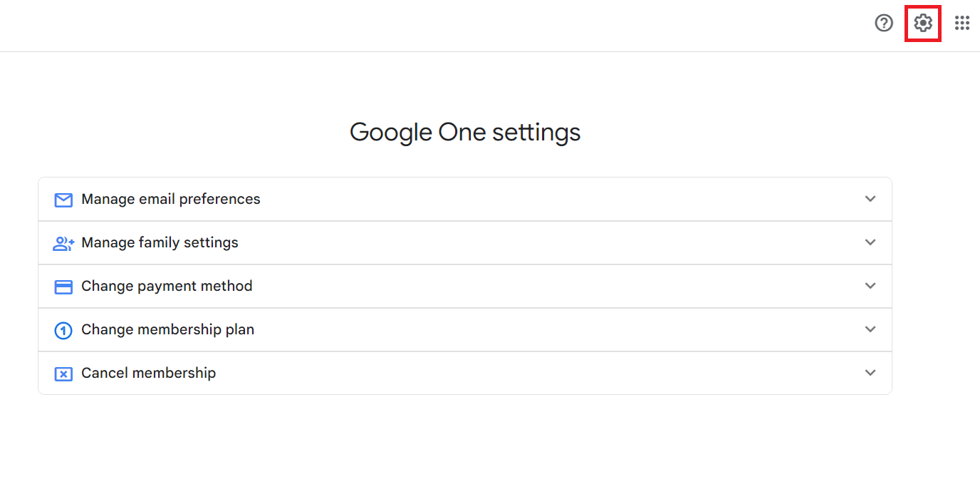
Task: Click the family people-plus icon
Action: 63,243
